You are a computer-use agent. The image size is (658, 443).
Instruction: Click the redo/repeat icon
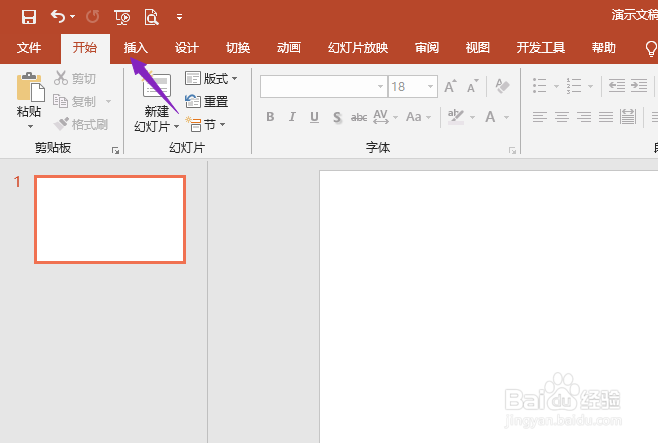click(92, 17)
